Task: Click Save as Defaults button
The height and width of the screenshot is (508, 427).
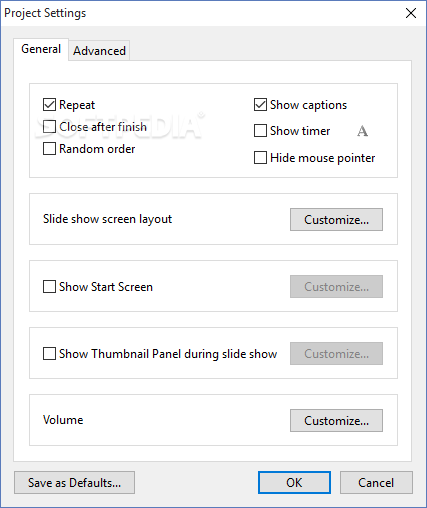Action: (74, 483)
